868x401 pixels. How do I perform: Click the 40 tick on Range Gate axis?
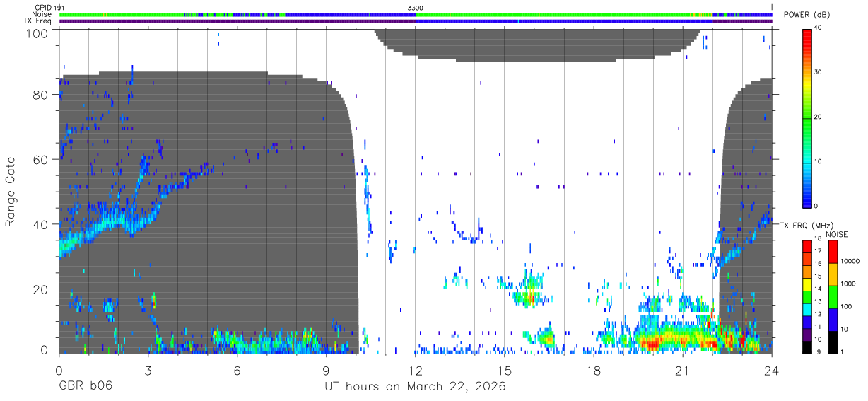41,224
